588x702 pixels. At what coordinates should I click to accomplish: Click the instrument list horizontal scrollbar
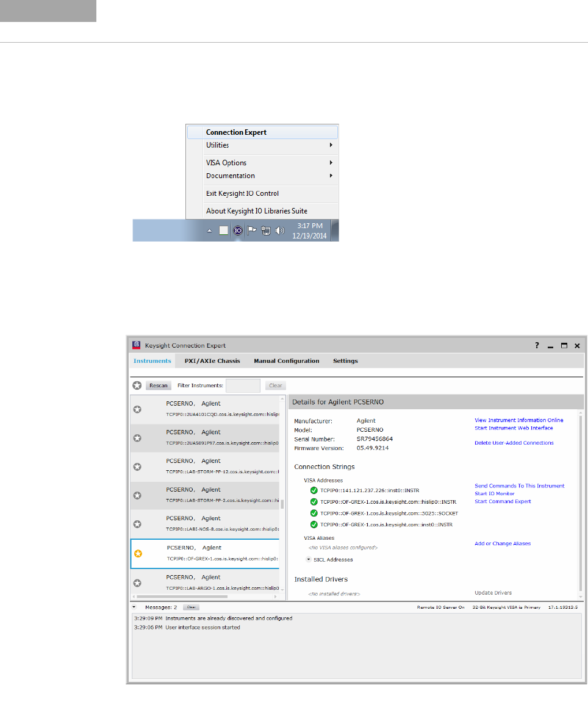click(182, 596)
